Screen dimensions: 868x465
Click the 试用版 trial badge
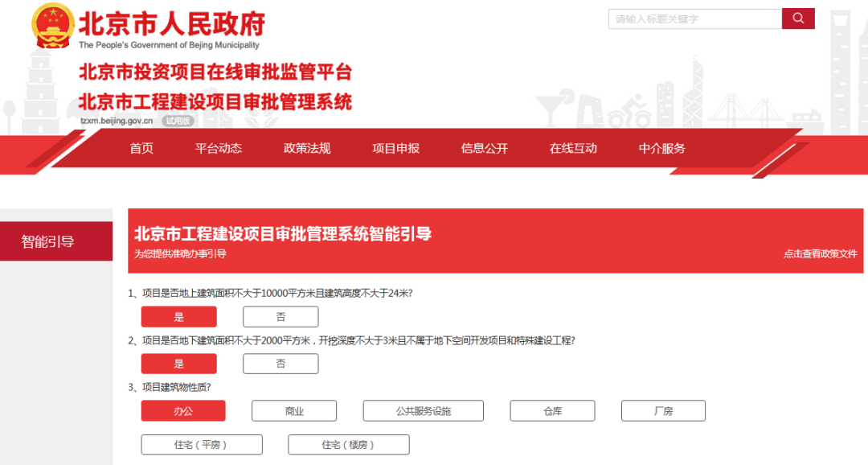click(178, 121)
